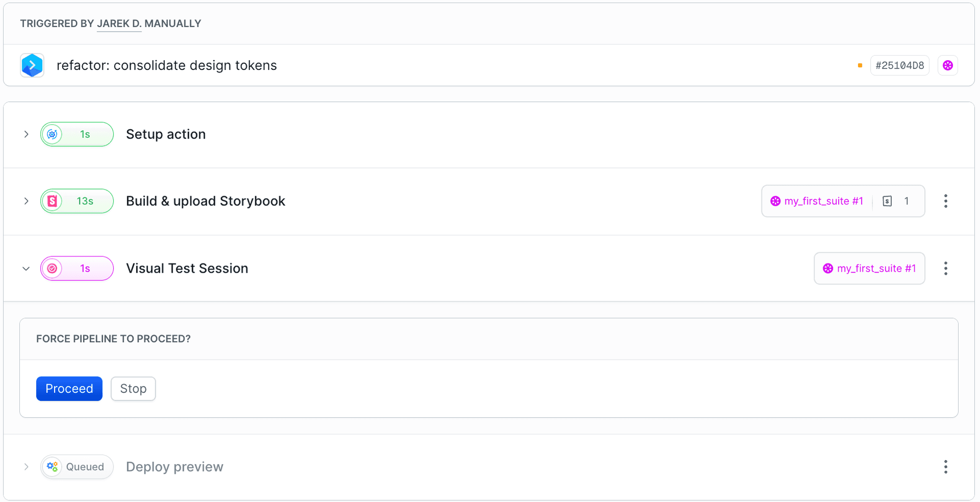
Task: Open commit #25104D8 badge
Action: [899, 65]
